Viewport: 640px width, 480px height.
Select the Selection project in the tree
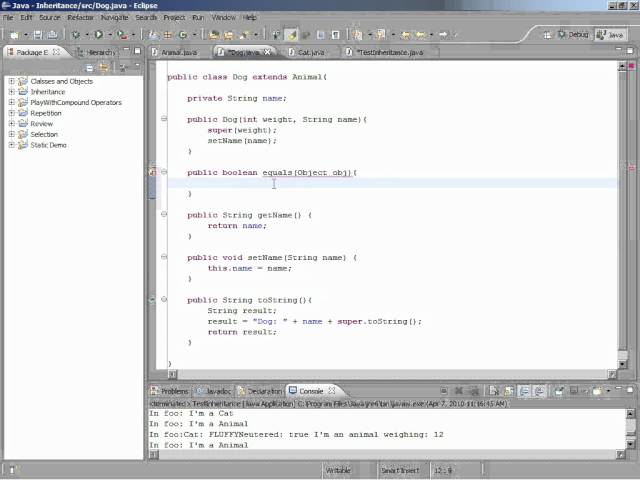(x=44, y=134)
